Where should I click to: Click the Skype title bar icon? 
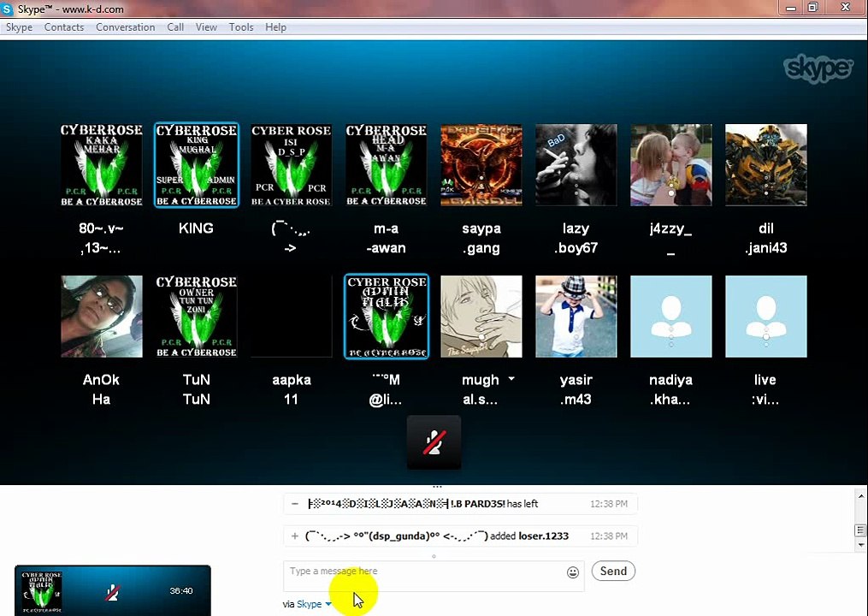click(x=7, y=9)
